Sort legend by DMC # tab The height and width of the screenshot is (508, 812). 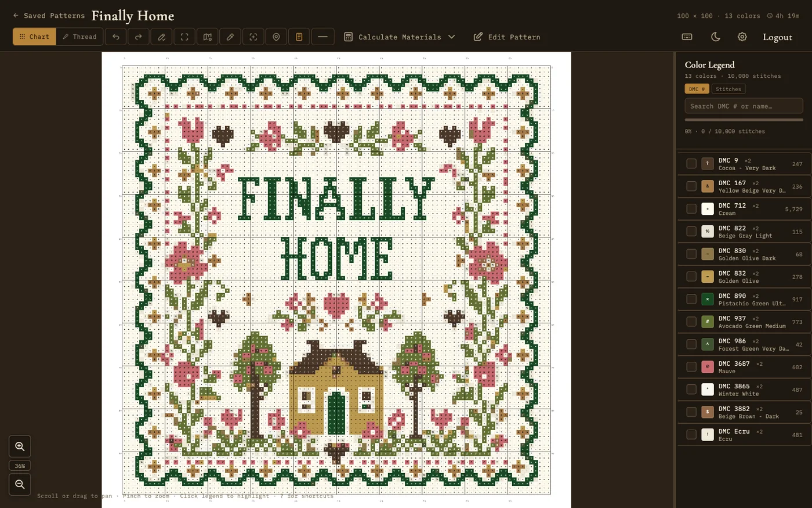point(697,89)
